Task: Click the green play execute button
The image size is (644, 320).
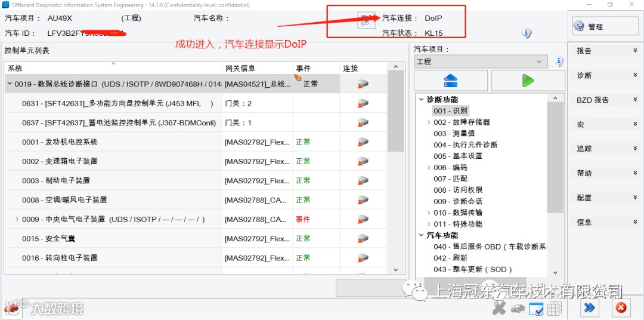Action: tap(528, 81)
